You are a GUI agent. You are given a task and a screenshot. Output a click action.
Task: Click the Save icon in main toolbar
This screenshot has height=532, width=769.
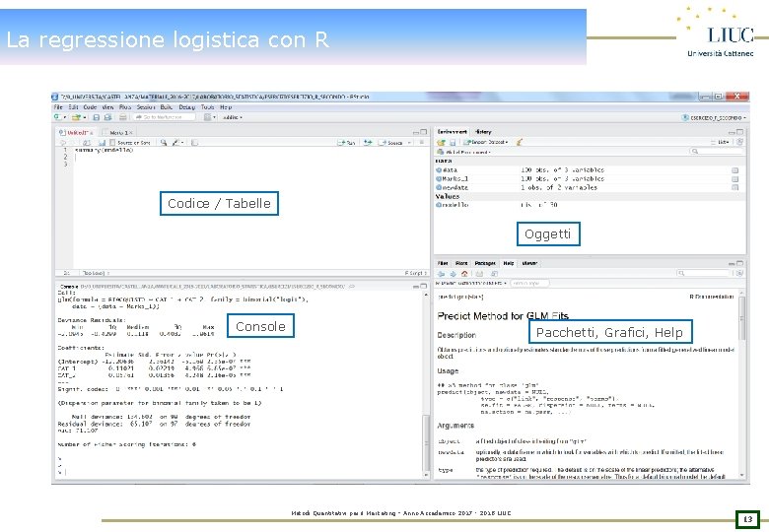pyautogui.click(x=97, y=117)
